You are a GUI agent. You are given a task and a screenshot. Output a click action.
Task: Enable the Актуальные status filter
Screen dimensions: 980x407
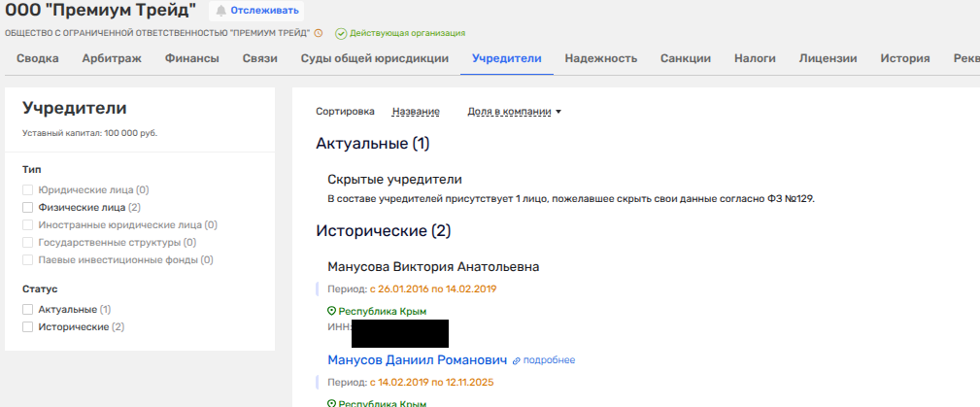point(28,309)
